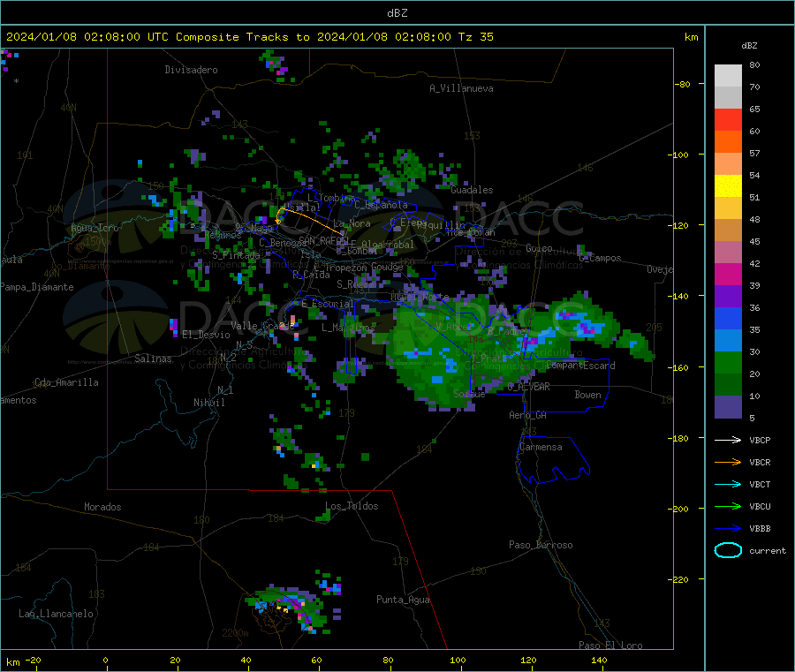The width and height of the screenshot is (795, 672).
Task: Click the Paso_Barroso map label
Action: click(541, 545)
